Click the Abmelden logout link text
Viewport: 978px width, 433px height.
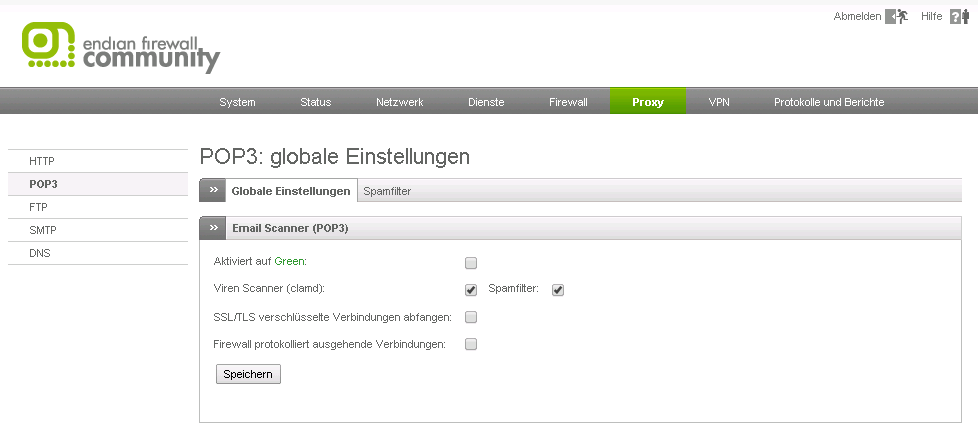click(x=857, y=17)
